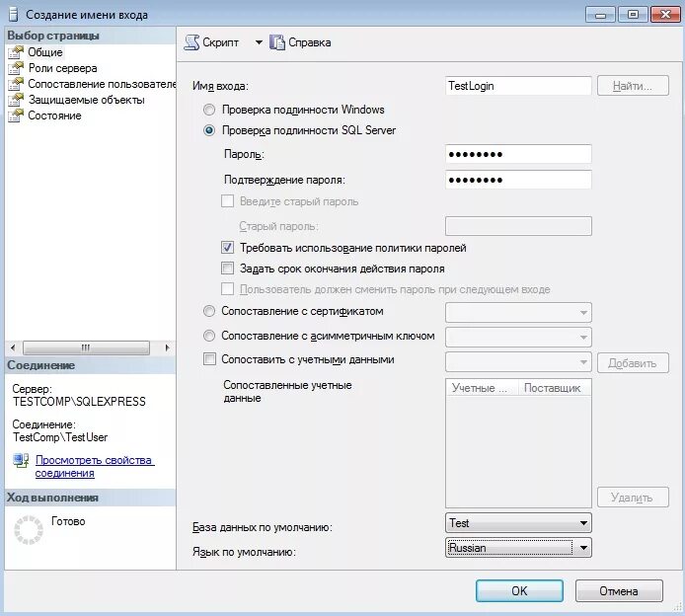
Task: Expand the Скрипт dropdown arrow
Action: [259, 42]
